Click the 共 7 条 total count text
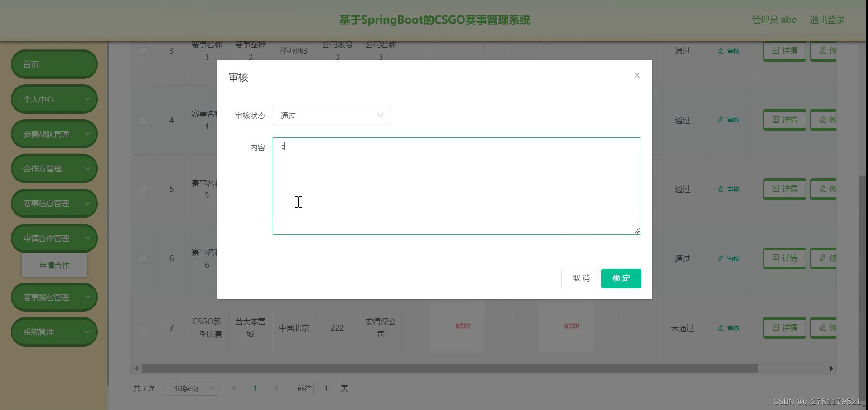 pyautogui.click(x=145, y=389)
